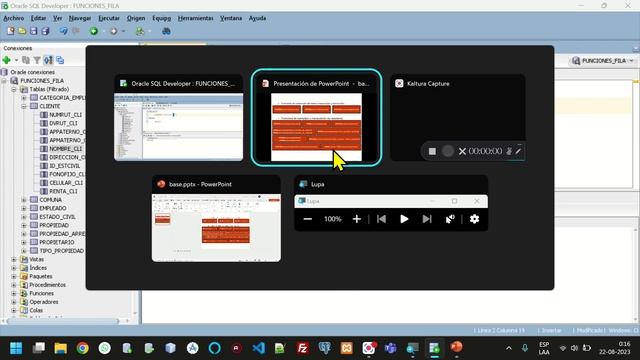Expand the PROPIEDAD table node

(x=24, y=225)
